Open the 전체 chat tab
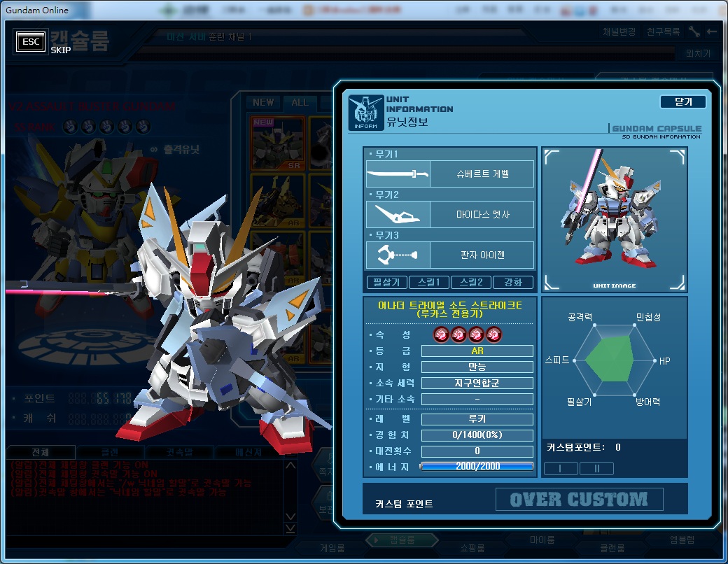 (41, 451)
